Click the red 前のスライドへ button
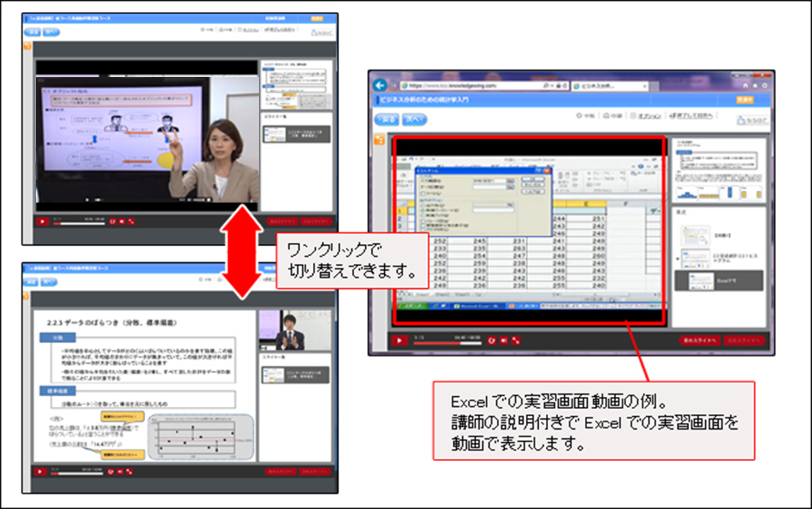Screen dimensions: 812x509 pyautogui.click(x=699, y=340)
